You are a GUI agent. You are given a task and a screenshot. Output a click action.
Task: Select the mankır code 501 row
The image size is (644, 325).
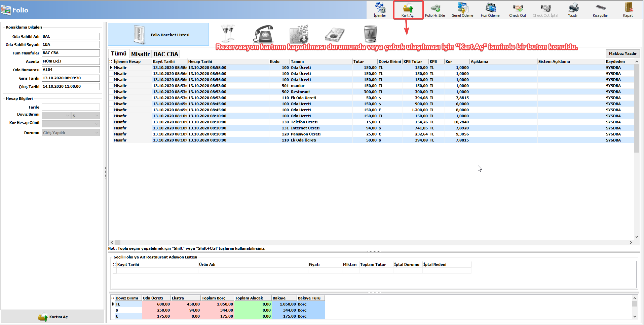click(x=371, y=86)
